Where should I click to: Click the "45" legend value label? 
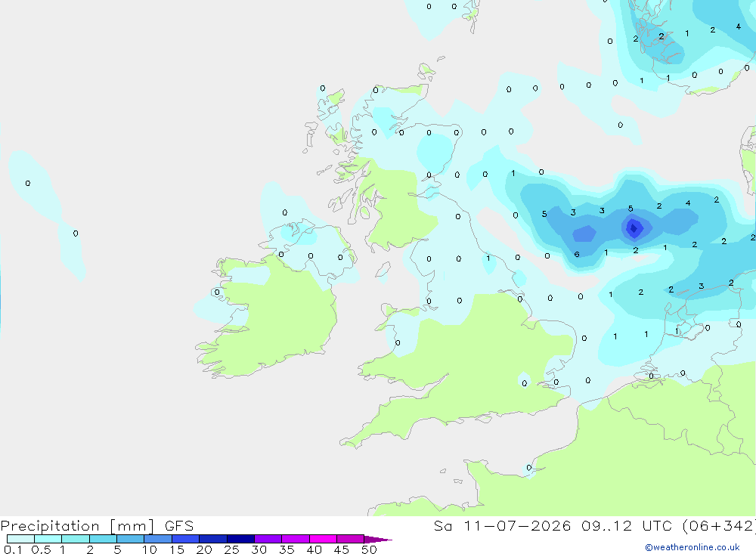coord(342,549)
